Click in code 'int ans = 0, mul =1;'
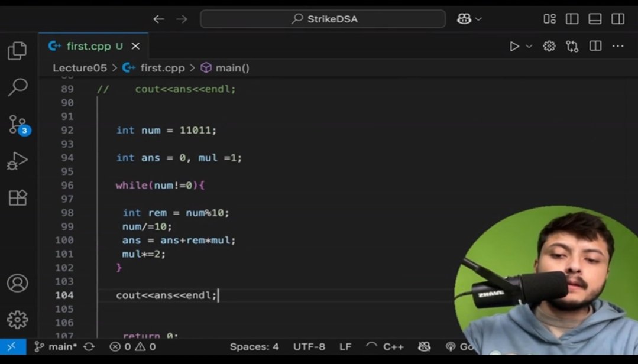The image size is (638, 364). tap(179, 158)
